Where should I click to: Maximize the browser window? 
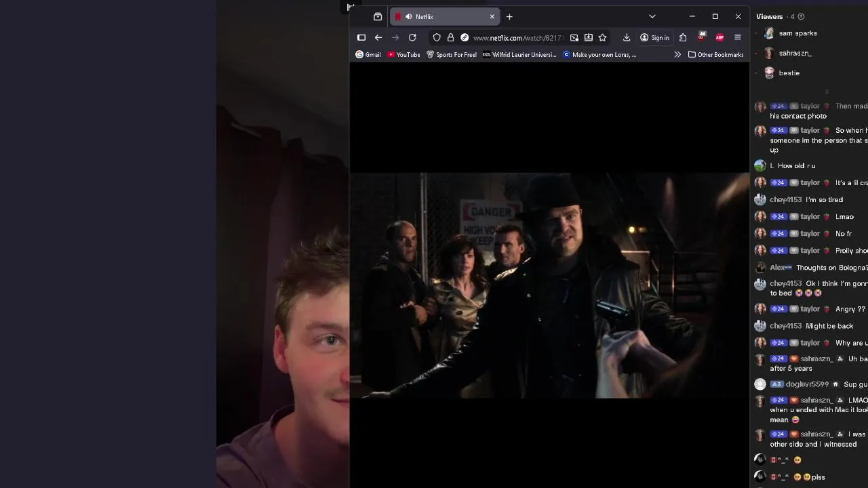pos(715,16)
